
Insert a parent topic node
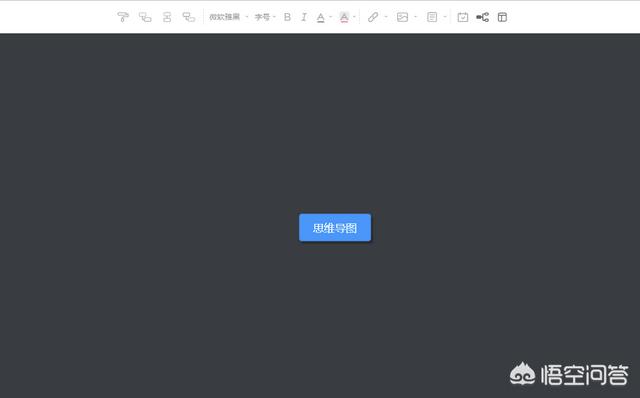click(189, 17)
